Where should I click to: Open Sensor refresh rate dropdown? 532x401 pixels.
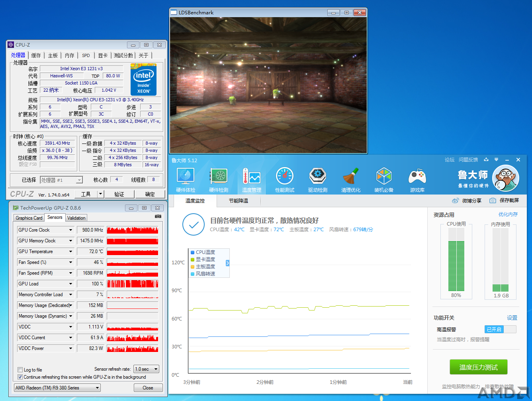coord(147,369)
